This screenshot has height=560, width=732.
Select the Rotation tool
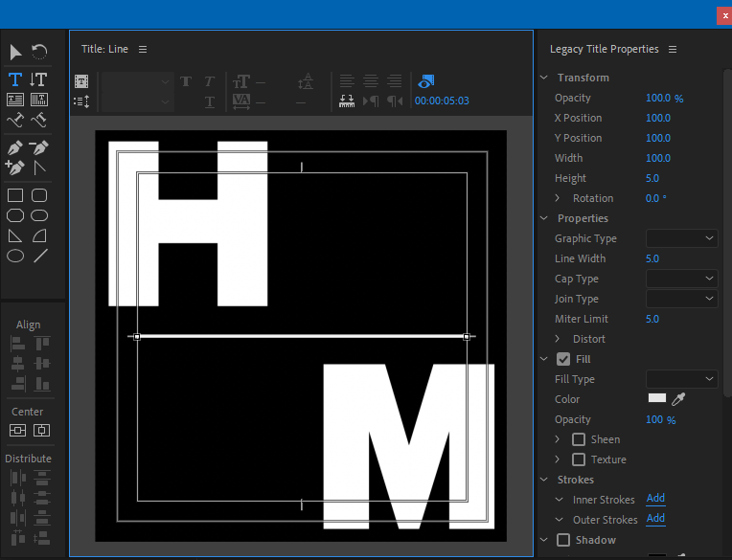pyautogui.click(x=39, y=52)
